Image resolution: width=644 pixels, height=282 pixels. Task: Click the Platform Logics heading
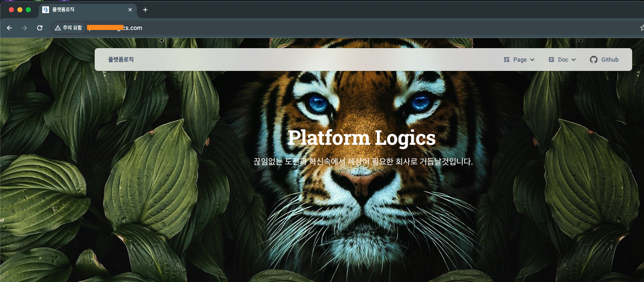pos(362,138)
